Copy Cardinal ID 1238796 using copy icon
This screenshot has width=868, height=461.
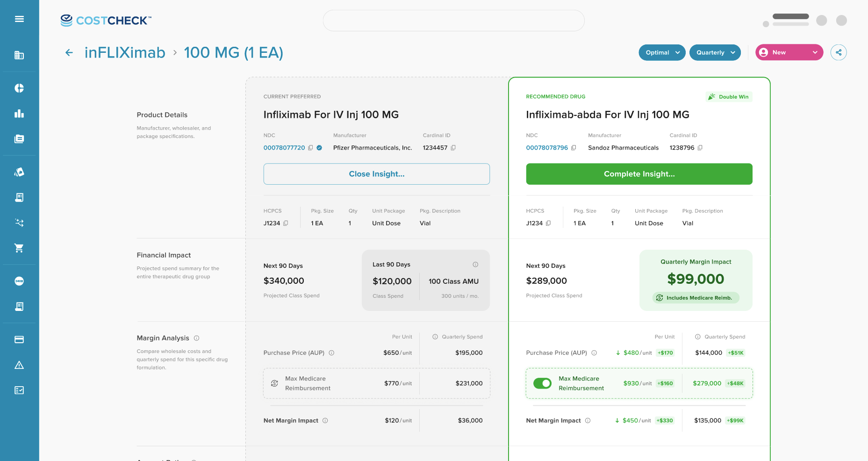pyautogui.click(x=700, y=148)
